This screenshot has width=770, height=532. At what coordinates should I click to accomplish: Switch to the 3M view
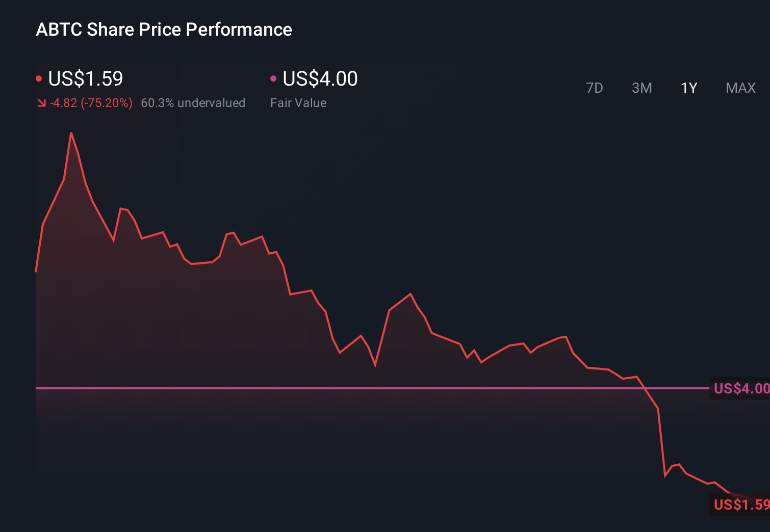(642, 88)
